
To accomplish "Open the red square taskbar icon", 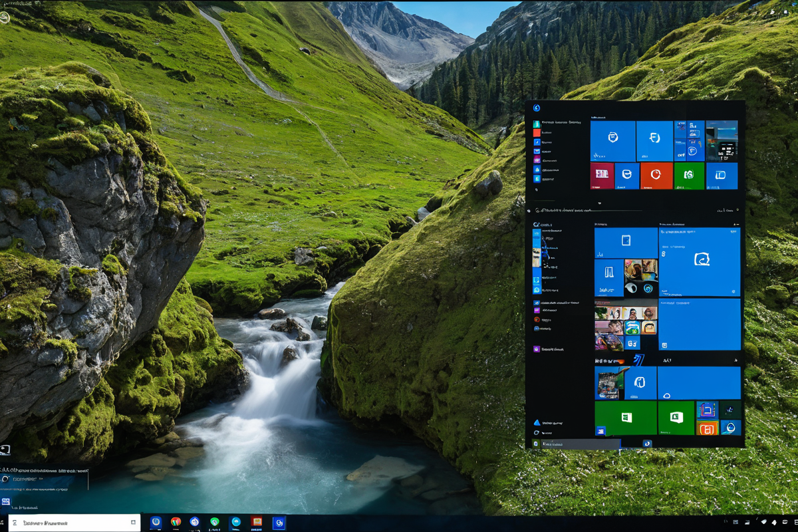I will click(257, 523).
